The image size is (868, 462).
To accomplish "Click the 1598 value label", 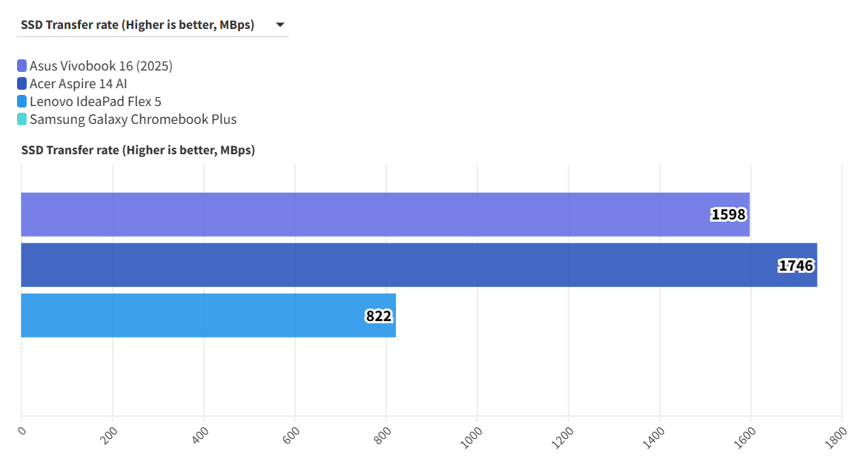I will tap(728, 215).
